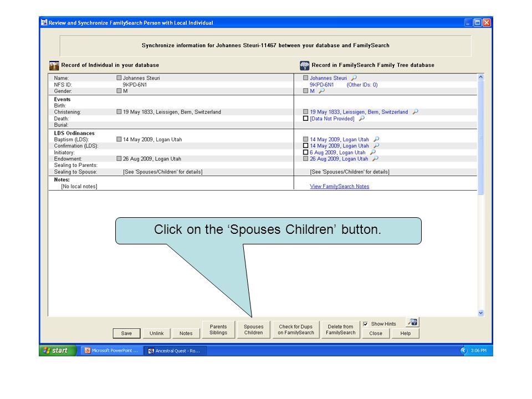Check FamilySearch death Data Not Provided checkbox

click(305, 119)
